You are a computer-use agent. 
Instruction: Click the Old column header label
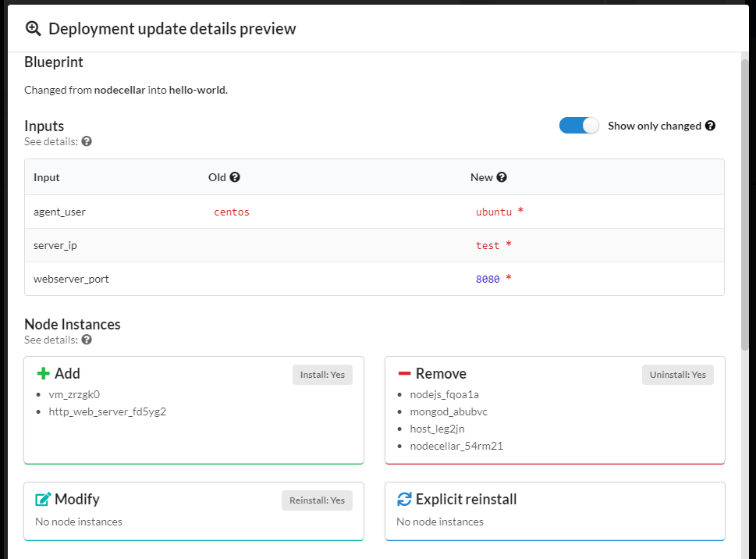tap(217, 177)
